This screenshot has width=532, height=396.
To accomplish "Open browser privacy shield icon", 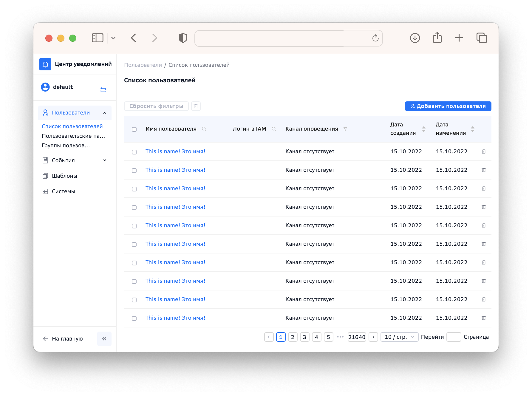I will [x=183, y=38].
